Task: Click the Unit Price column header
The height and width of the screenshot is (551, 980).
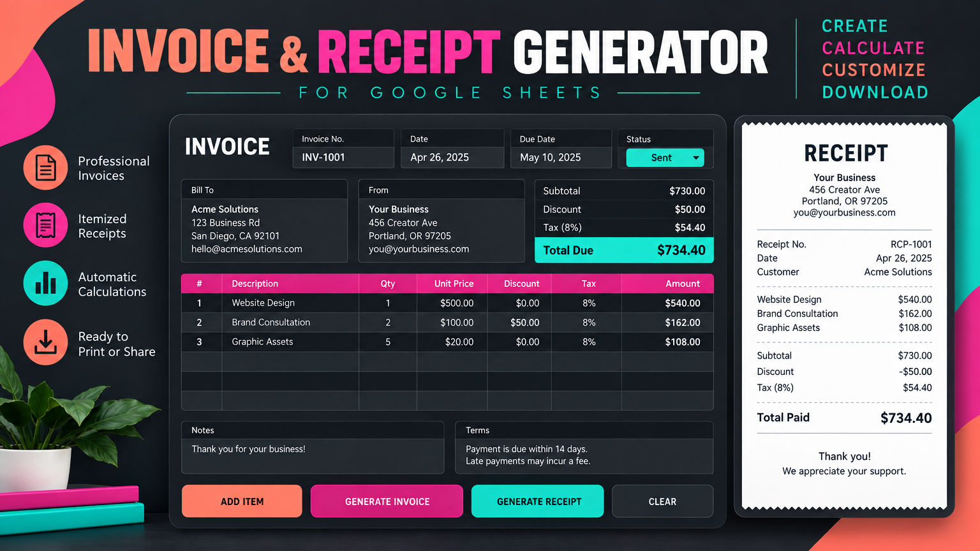Action: 454,284
